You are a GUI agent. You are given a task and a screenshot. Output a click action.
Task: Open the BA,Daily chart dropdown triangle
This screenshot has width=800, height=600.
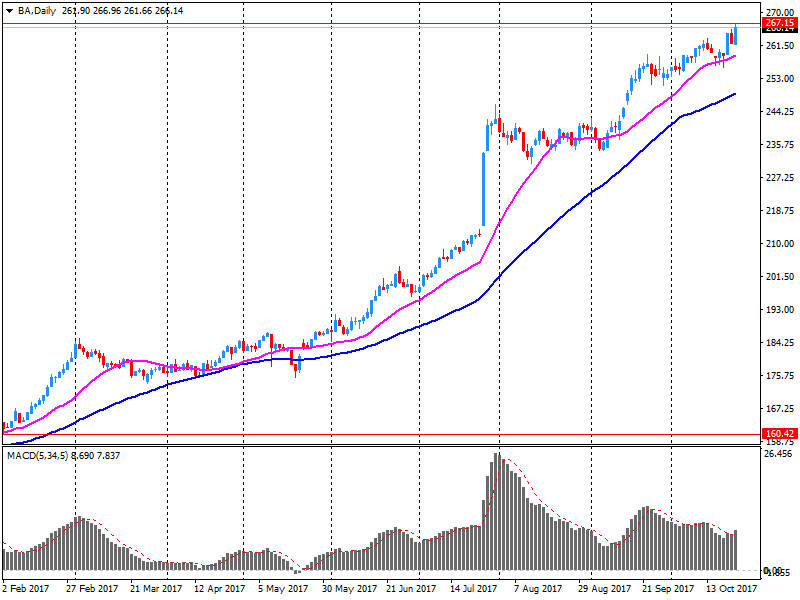click(10, 11)
